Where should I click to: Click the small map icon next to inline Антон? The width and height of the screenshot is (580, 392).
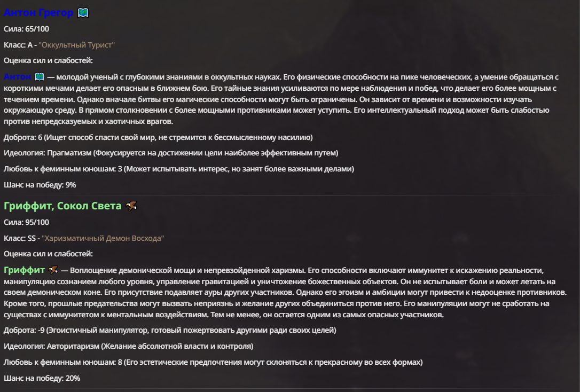pos(40,76)
